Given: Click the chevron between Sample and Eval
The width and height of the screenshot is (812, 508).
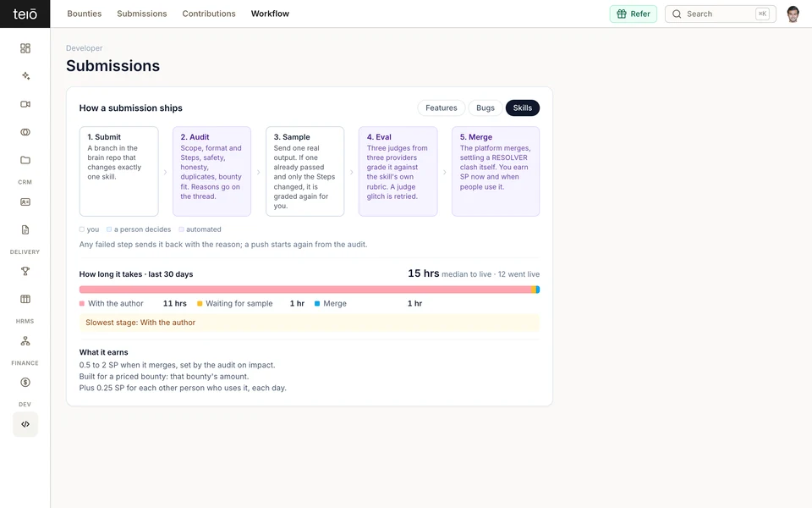Looking at the screenshot, I should [x=352, y=172].
